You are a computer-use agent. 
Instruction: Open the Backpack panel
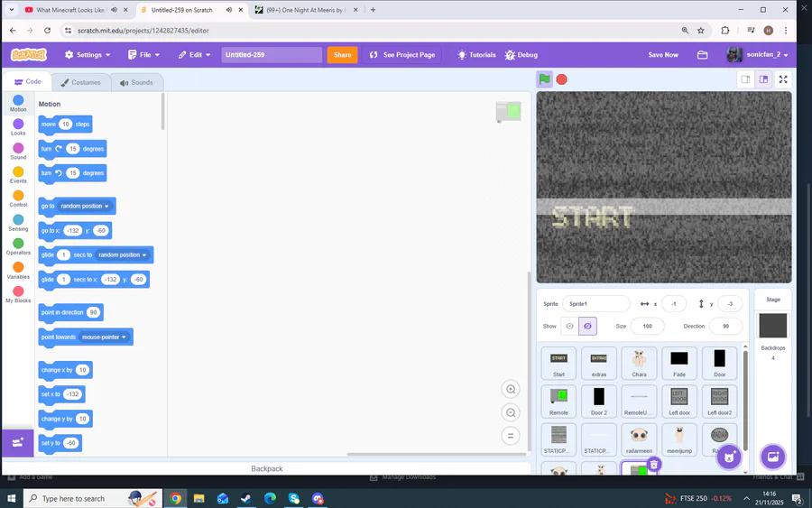267,468
